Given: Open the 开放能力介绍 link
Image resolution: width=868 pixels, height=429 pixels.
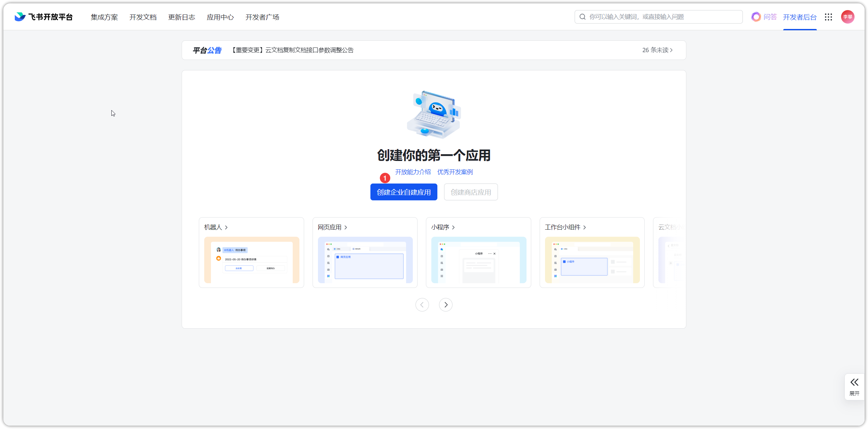Looking at the screenshot, I should [x=413, y=172].
